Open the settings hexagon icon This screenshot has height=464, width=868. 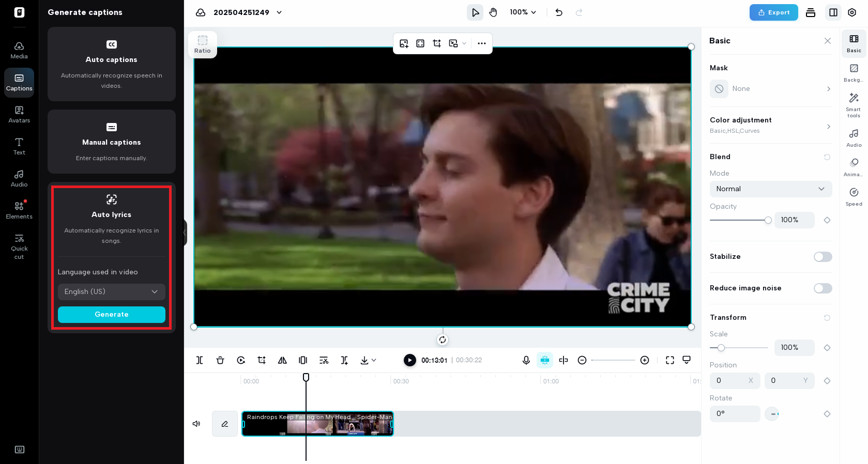point(852,12)
